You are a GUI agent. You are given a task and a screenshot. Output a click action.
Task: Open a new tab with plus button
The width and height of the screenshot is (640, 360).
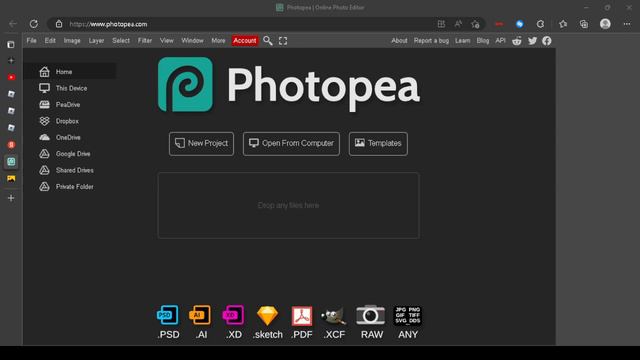pos(11,198)
